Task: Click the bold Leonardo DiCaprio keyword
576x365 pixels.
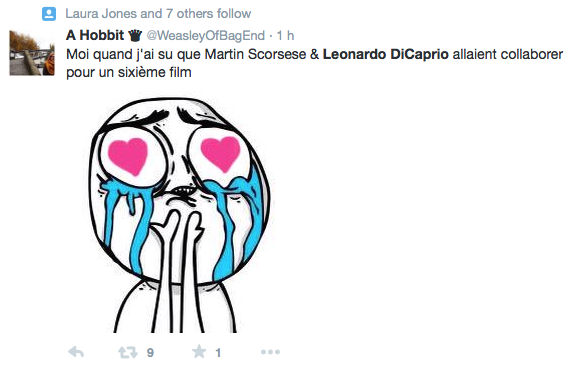Action: (386, 54)
